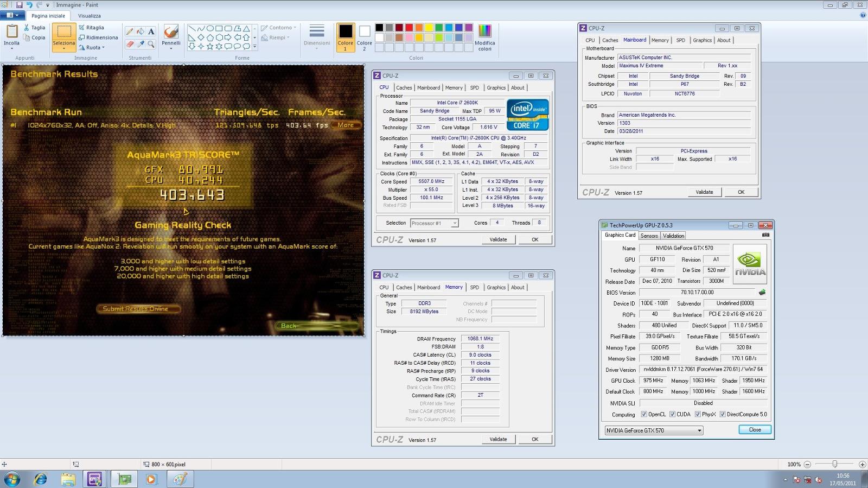This screenshot has width=868, height=488.
Task: Open SPD tab in the CPU-Z Mainboard window
Action: pos(680,40)
